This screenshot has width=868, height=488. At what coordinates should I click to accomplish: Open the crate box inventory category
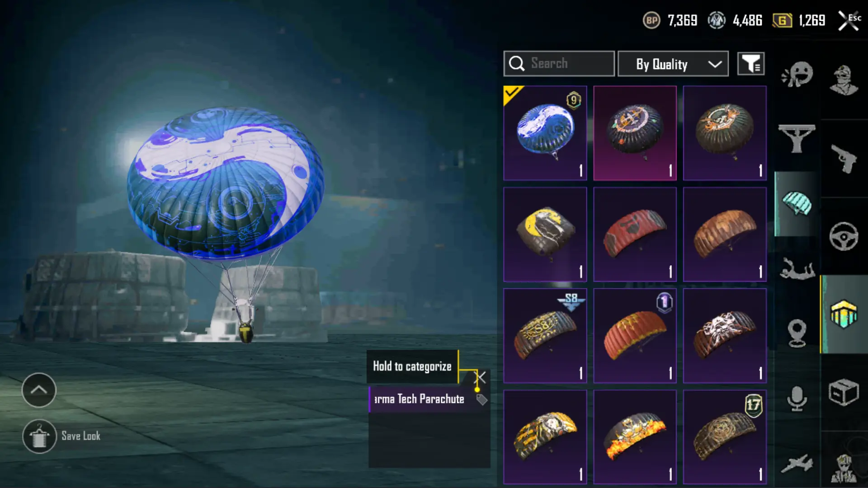[x=844, y=392]
